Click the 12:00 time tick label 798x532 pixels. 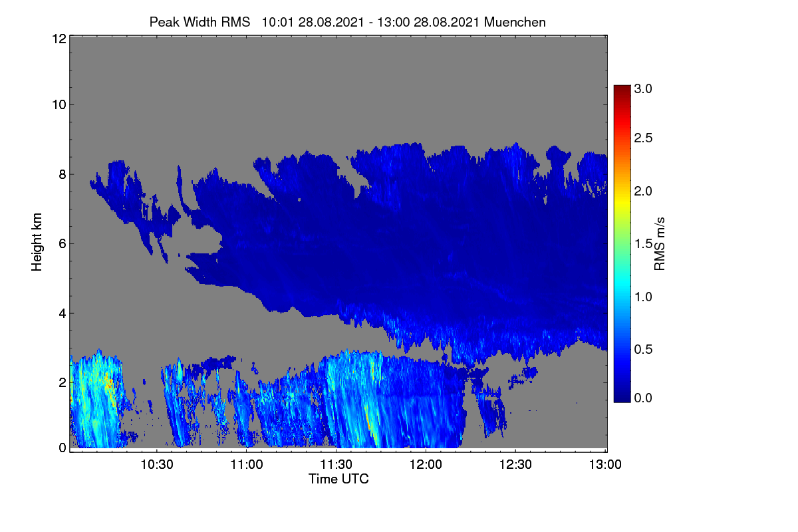pos(426,465)
